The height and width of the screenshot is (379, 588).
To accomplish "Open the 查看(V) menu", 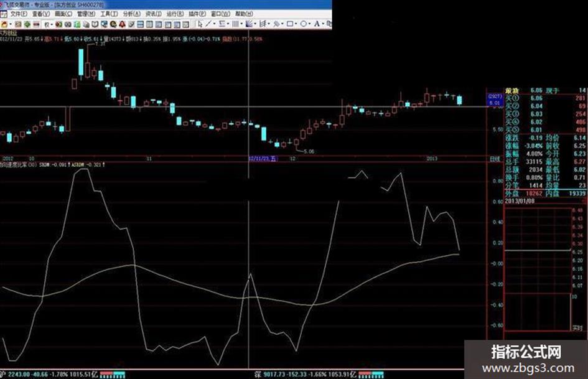I will [41, 14].
